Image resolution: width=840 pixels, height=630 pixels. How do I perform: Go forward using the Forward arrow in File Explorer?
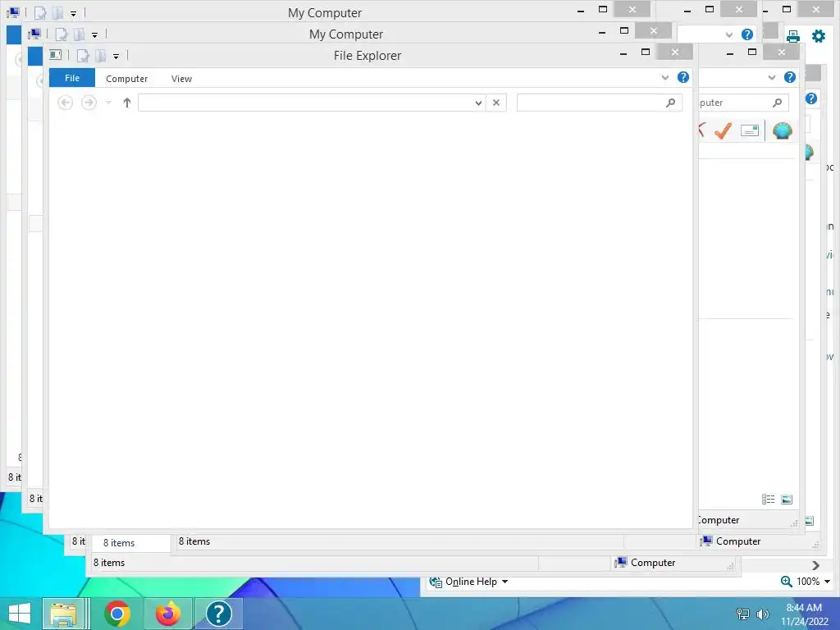tap(89, 103)
